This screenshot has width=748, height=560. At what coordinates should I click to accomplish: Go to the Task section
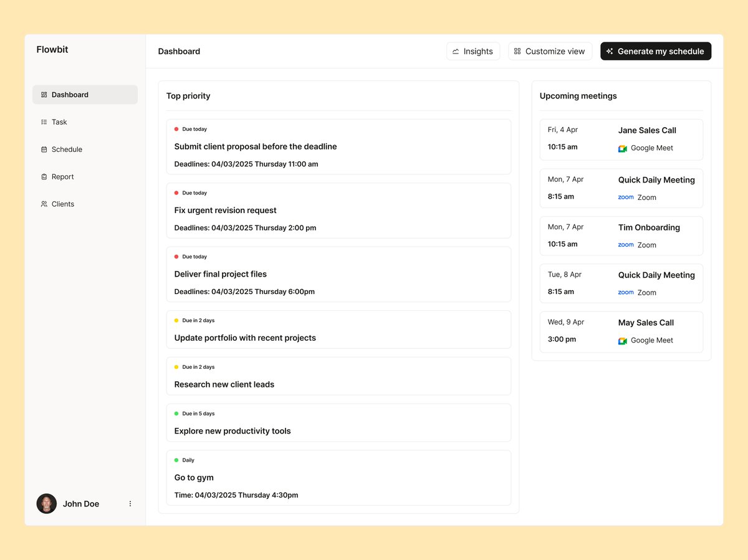85,122
